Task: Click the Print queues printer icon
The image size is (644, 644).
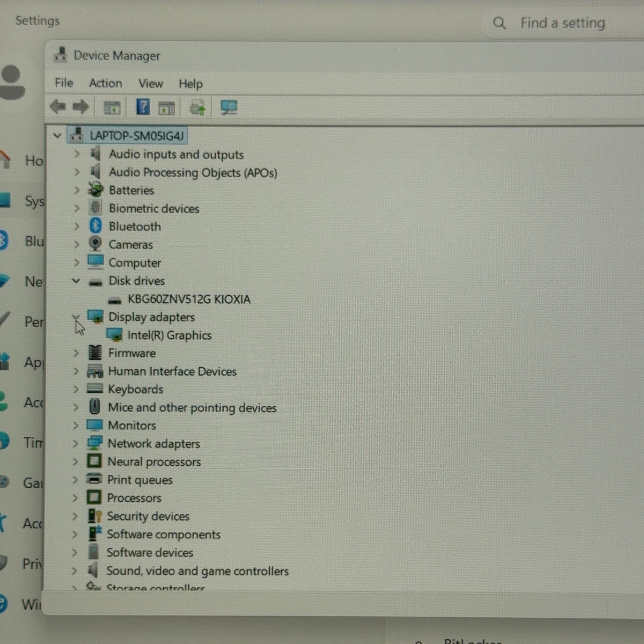Action: click(94, 479)
